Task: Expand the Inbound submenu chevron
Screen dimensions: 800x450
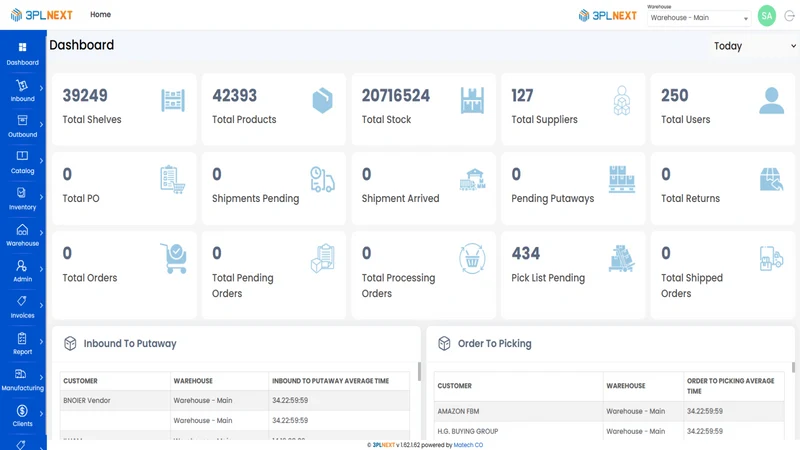Action: click(x=41, y=88)
